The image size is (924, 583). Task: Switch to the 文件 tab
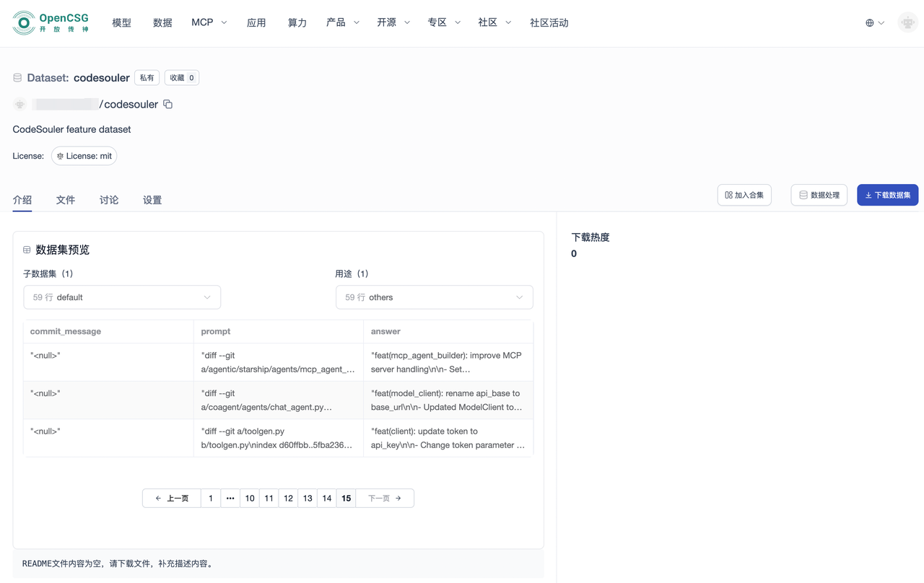66,200
